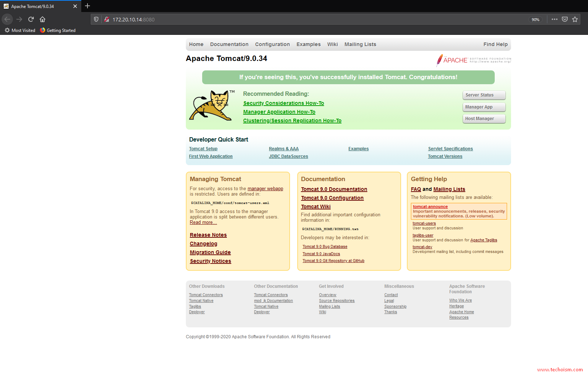The width and height of the screenshot is (588, 376).
Task: Click the Manager App button
Action: tap(484, 107)
